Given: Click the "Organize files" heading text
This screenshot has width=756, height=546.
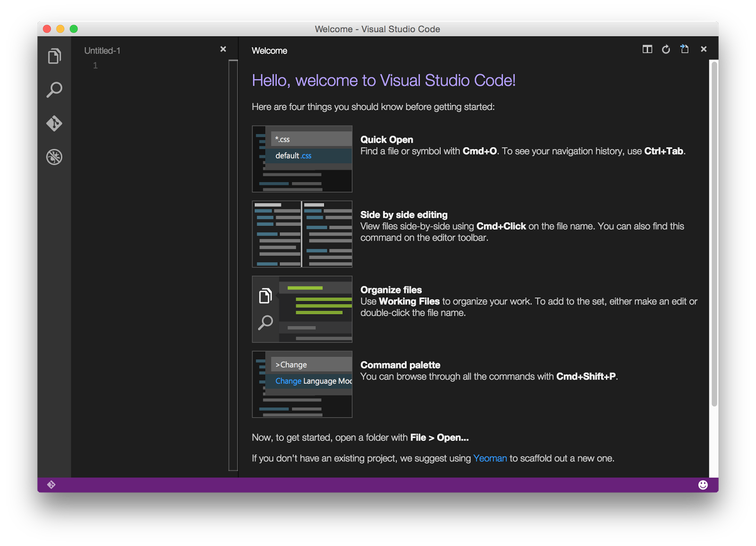Looking at the screenshot, I should click(391, 290).
